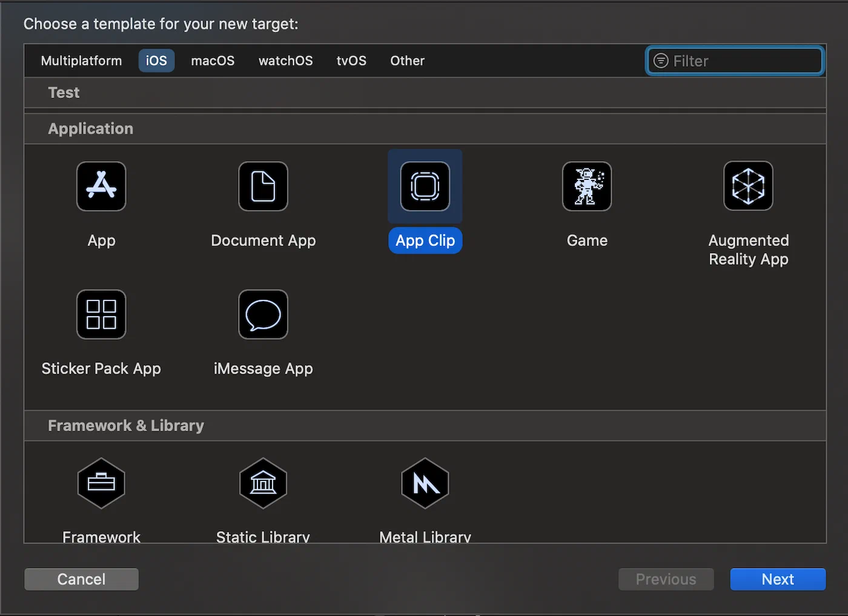Open the filter options icon in search field
The width and height of the screenshot is (848, 616).
[661, 61]
